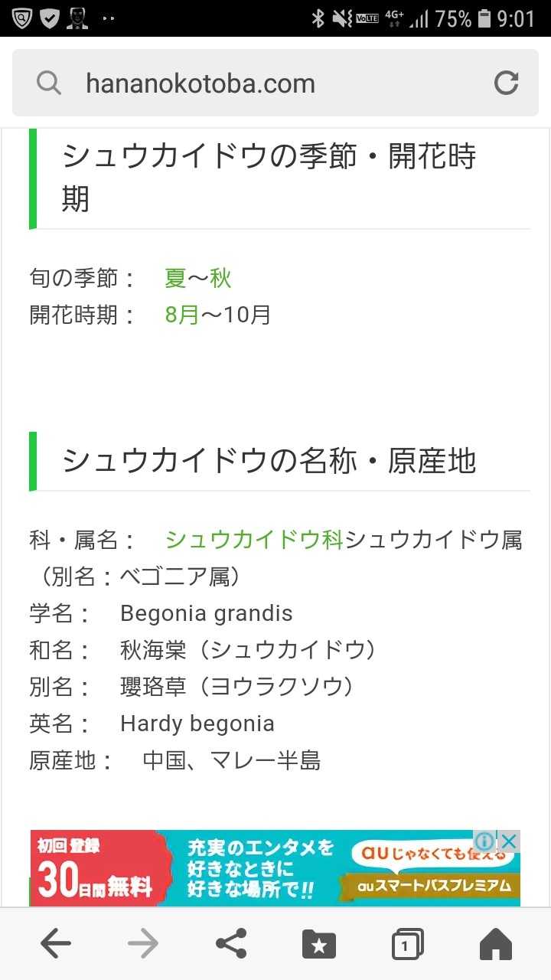Tap the home icon
Screen dimensions: 551x980
495,944
